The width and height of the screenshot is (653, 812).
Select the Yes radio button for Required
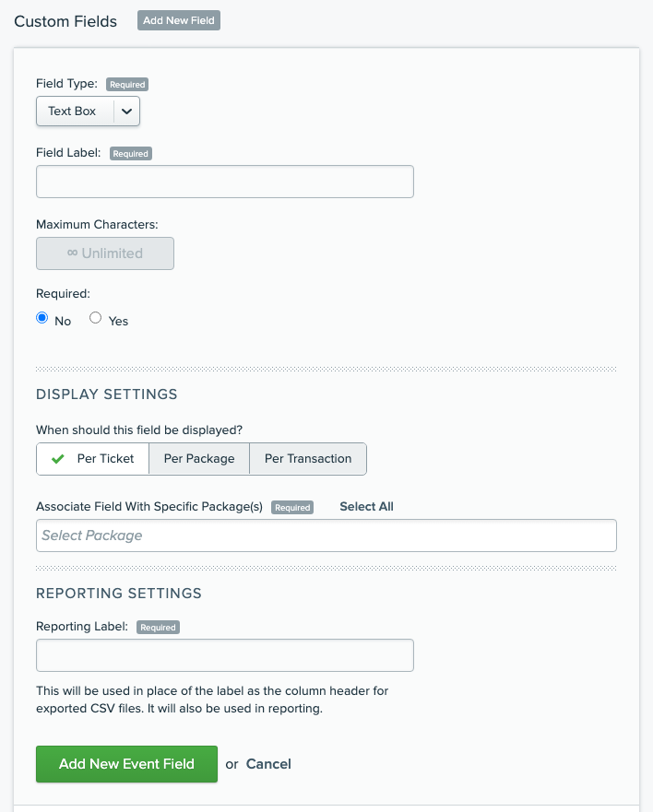click(x=95, y=317)
